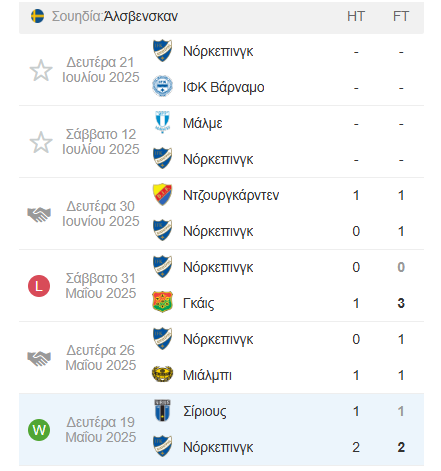Click the Μιάλμπι club crest
The image size is (441, 471).
[162, 374]
